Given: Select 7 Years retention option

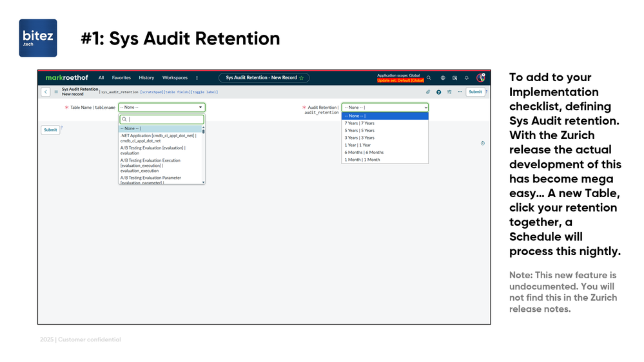Looking at the screenshot, I should [385, 123].
